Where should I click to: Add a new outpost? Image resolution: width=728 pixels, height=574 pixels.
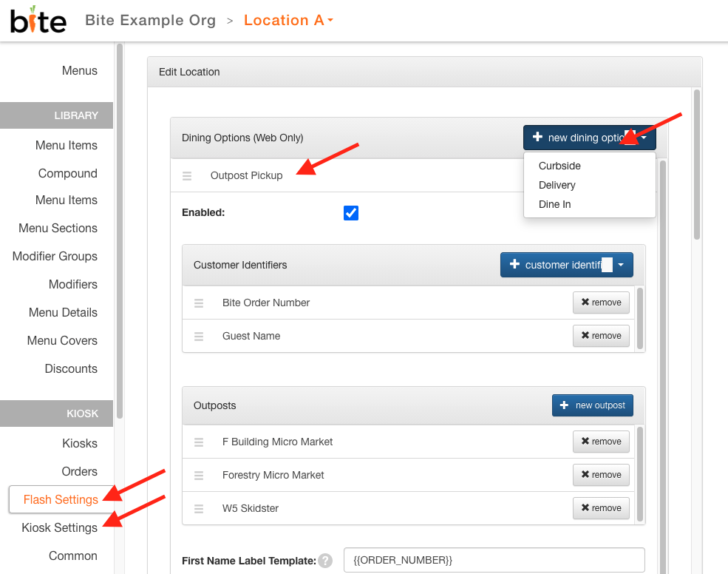pyautogui.click(x=593, y=405)
